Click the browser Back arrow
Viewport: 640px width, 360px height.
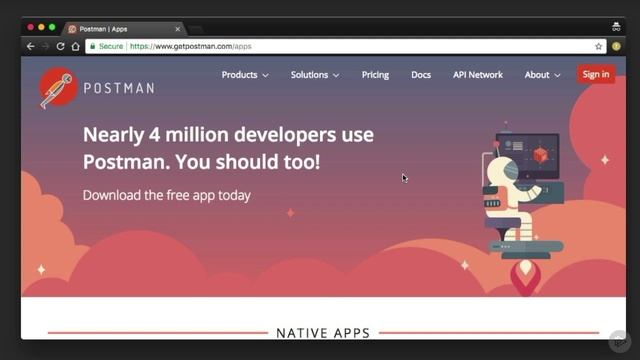[31, 46]
